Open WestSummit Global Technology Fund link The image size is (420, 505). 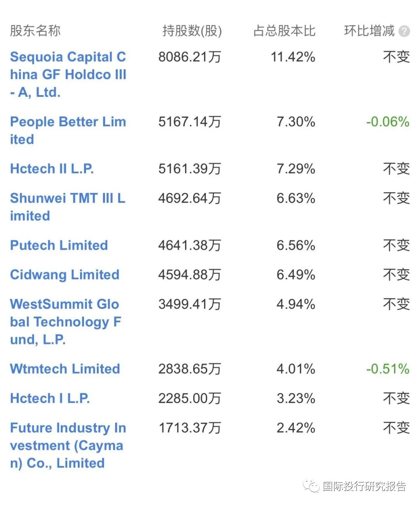coord(65,322)
